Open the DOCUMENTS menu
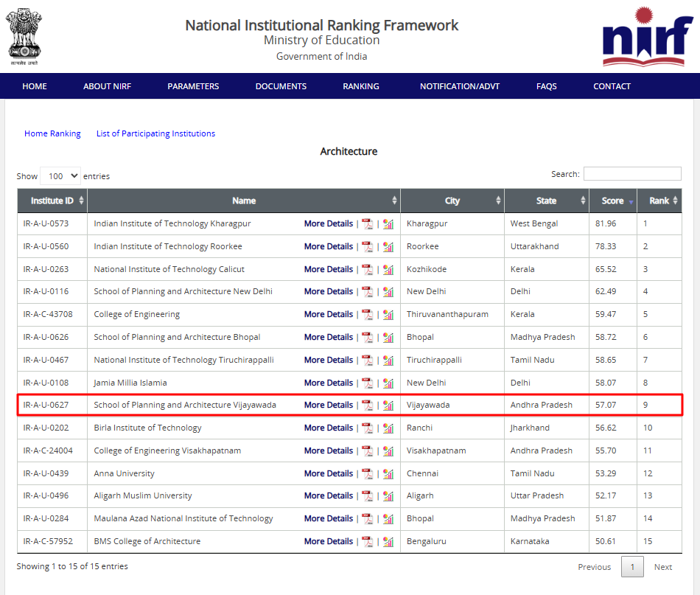Viewport: 700px width, 595px height. [x=281, y=86]
